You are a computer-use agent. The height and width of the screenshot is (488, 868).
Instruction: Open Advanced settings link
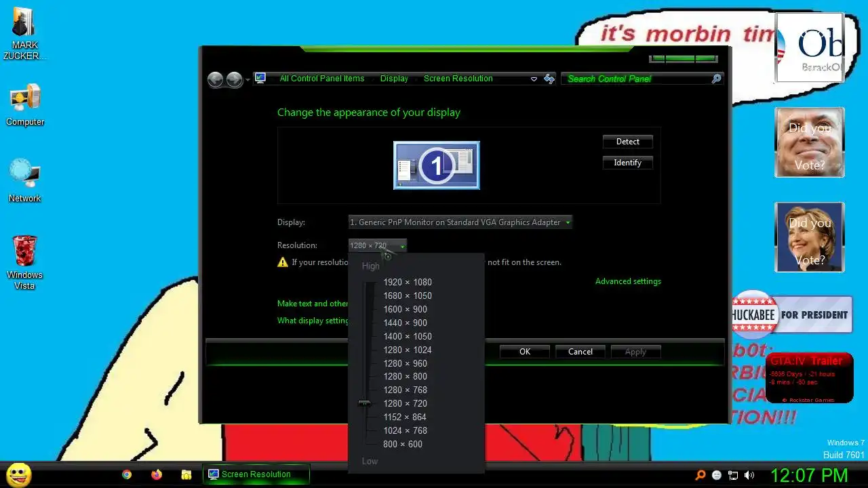tap(628, 281)
